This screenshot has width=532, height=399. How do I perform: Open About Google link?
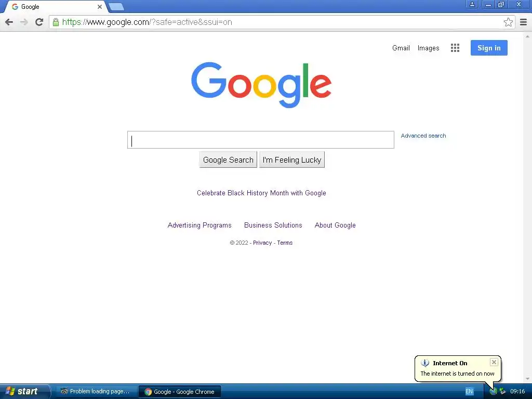coord(335,225)
